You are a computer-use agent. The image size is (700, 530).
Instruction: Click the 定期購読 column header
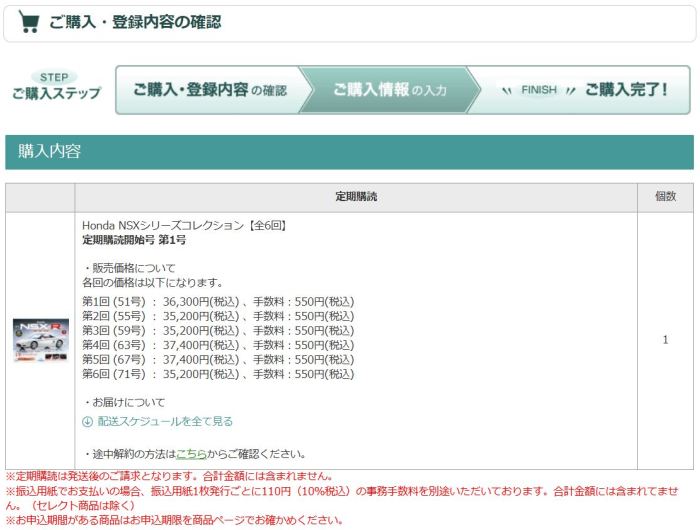356,197
